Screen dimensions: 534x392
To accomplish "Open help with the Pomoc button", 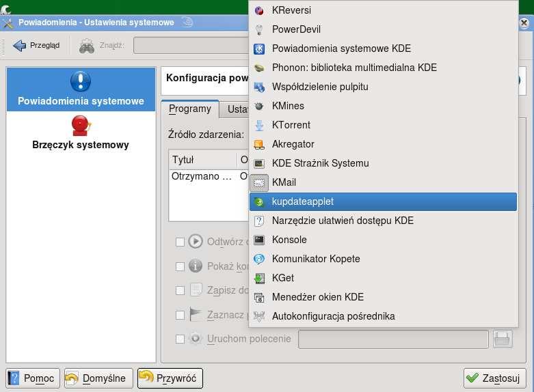I will coord(33,378).
